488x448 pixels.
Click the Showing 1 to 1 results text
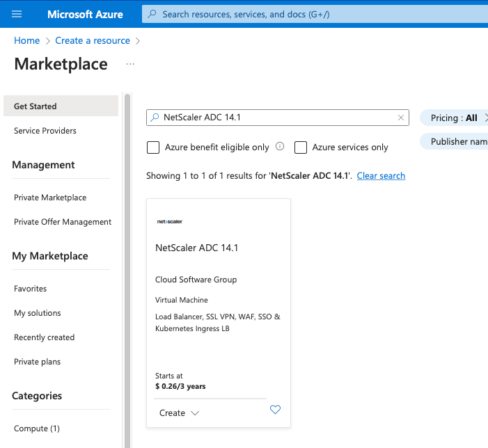point(249,176)
